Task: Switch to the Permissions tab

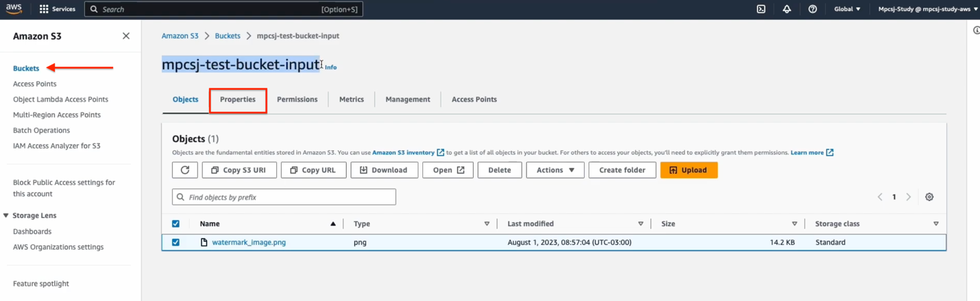Action: (297, 99)
